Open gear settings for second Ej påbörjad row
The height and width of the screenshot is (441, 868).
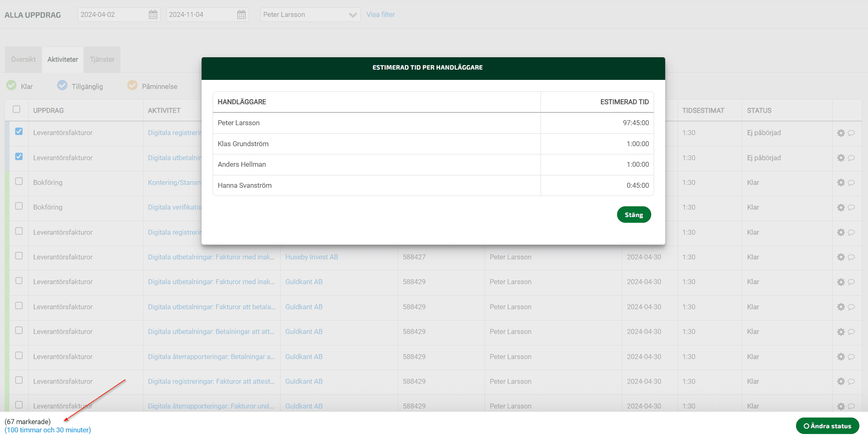(841, 158)
